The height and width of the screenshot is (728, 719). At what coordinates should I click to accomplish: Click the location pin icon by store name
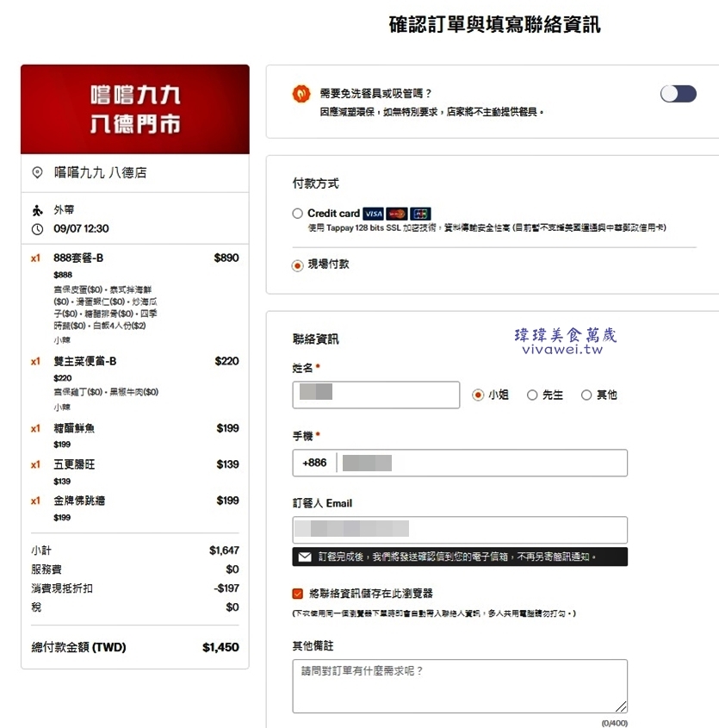(x=37, y=173)
